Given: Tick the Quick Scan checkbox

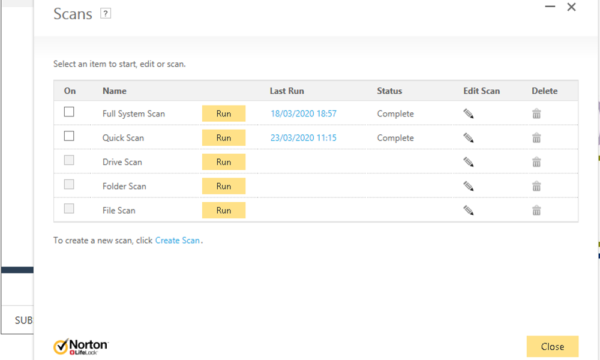Looking at the screenshot, I should pos(69,136).
